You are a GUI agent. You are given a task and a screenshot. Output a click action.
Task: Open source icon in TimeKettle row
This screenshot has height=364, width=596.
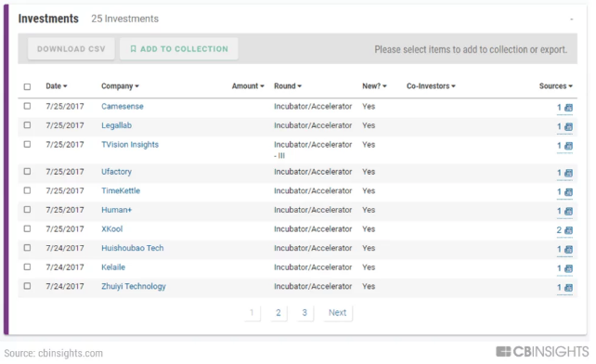tap(569, 192)
